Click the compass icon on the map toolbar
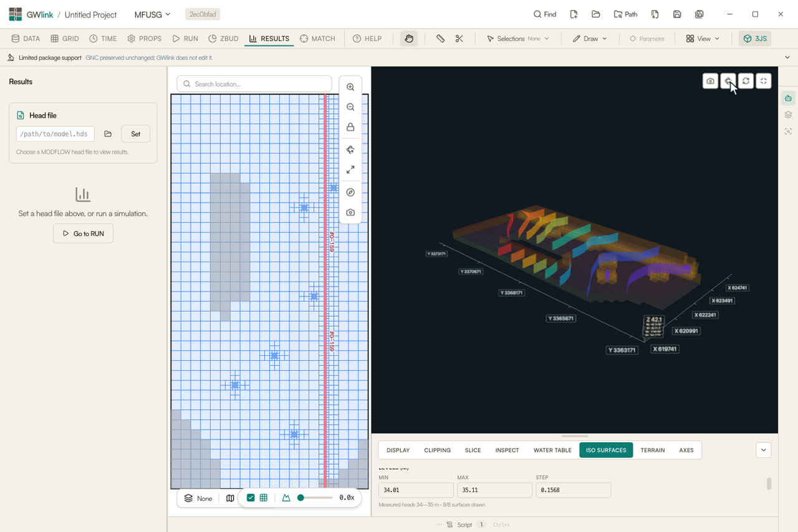This screenshot has height=532, width=798. coord(350,192)
